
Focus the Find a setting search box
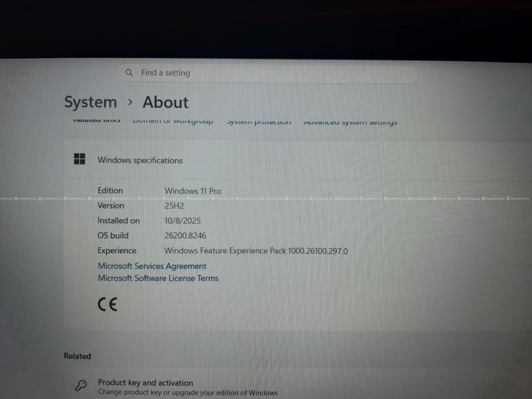(267, 73)
